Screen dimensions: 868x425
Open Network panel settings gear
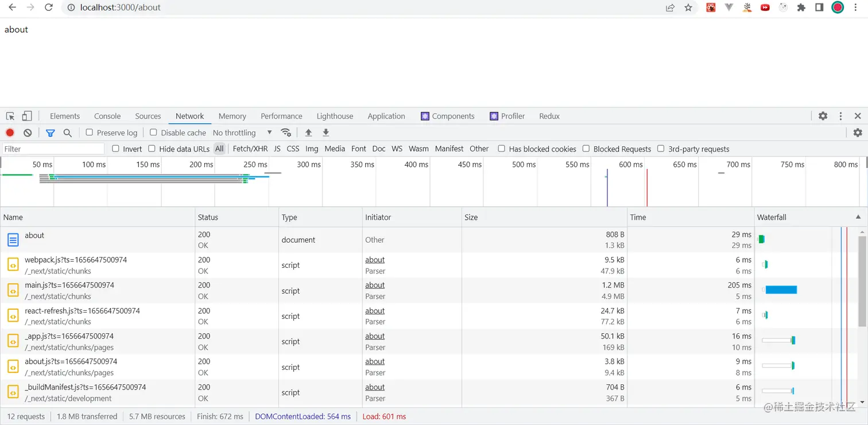coord(858,132)
